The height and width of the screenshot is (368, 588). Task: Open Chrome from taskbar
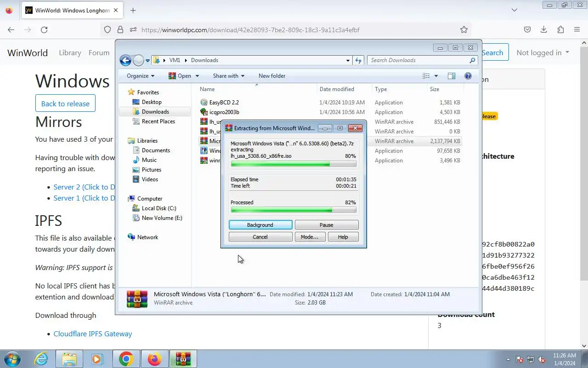click(x=126, y=359)
